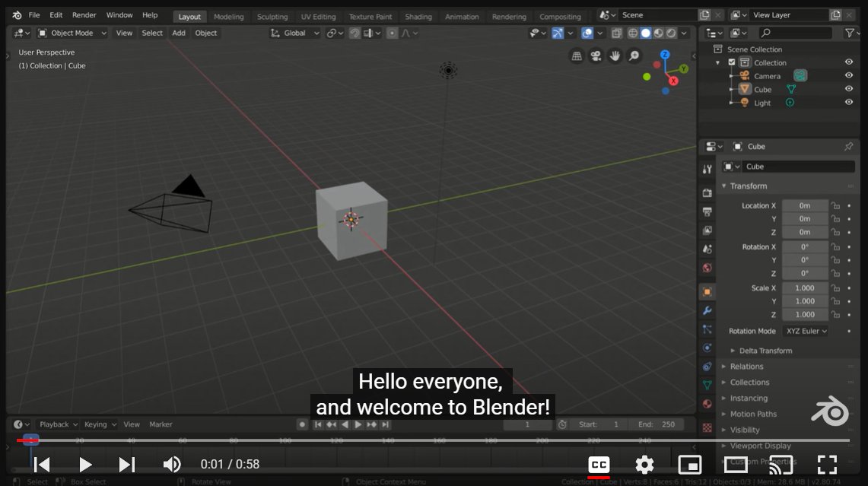Open the Texture checkerboard properties tab

[x=707, y=428]
